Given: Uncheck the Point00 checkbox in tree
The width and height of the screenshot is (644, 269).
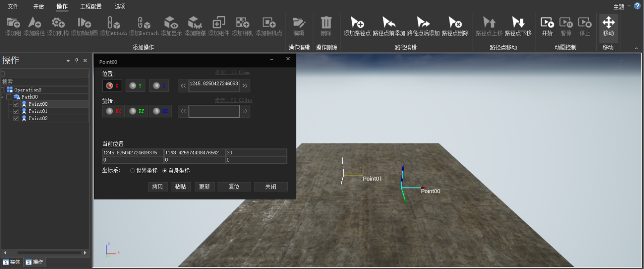Looking at the screenshot, I should tap(16, 104).
